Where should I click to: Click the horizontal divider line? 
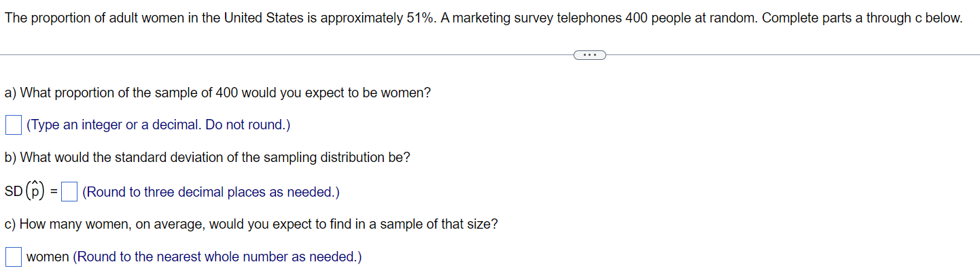[x=272, y=55]
